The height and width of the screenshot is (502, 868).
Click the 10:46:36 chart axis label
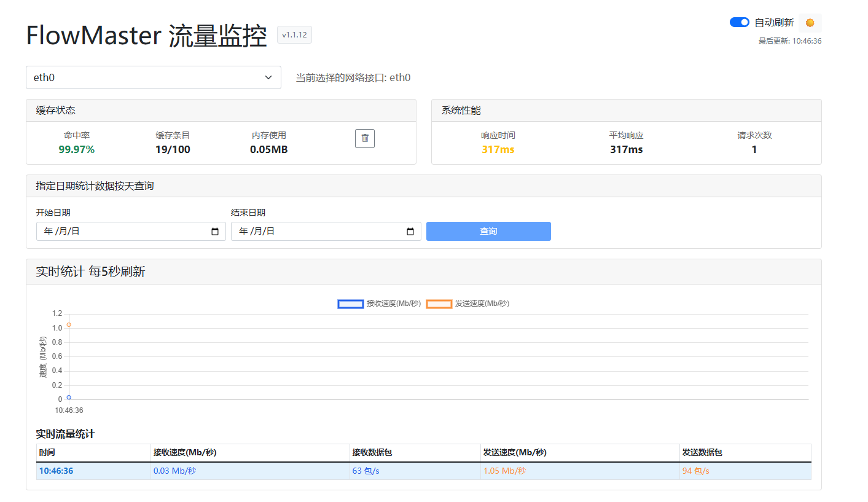[x=69, y=410]
